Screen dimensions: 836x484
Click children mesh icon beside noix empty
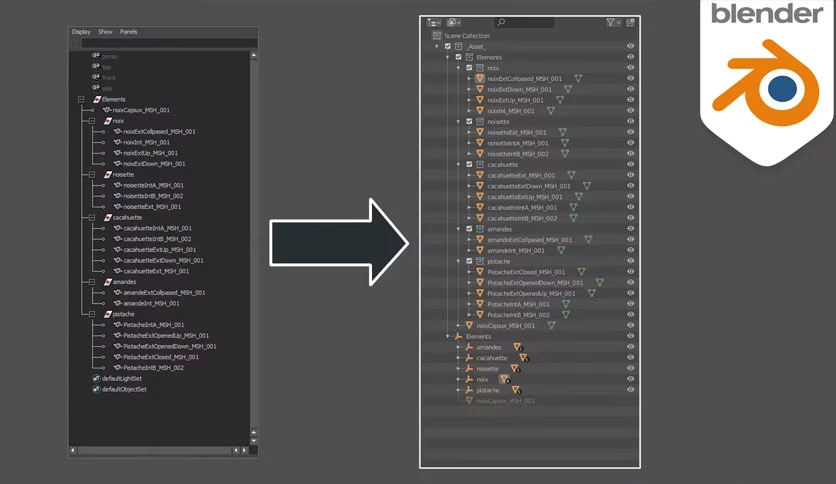(504, 380)
